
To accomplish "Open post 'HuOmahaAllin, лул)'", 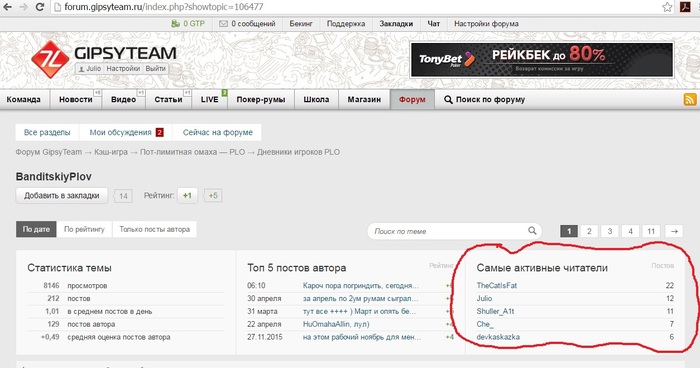I will pyautogui.click(x=336, y=324).
